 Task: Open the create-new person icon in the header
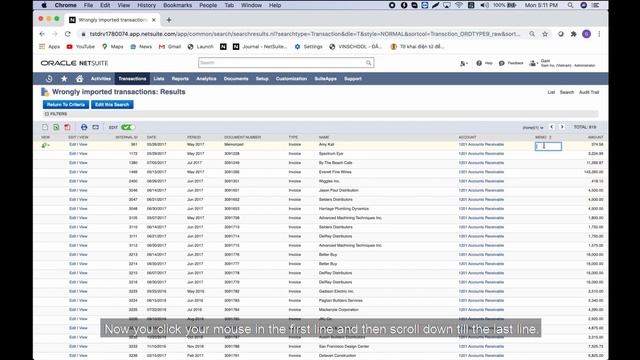coord(463,63)
